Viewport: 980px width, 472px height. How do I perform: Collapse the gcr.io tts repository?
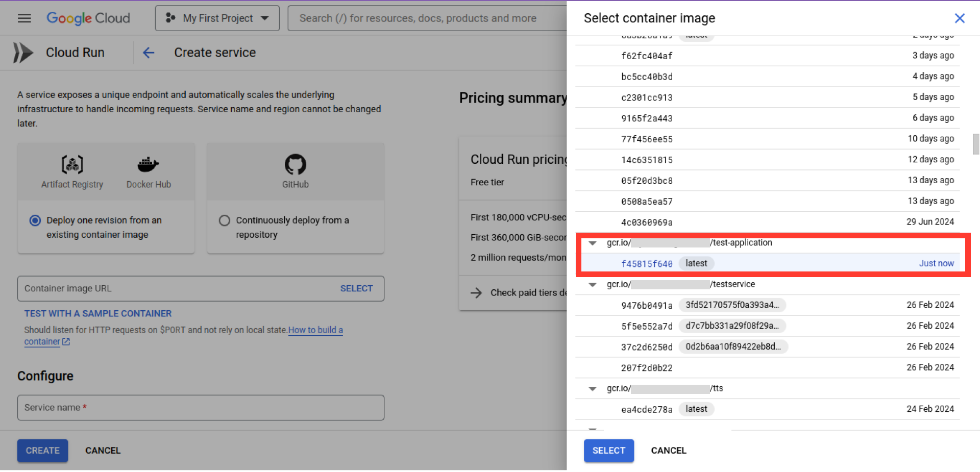(593, 389)
